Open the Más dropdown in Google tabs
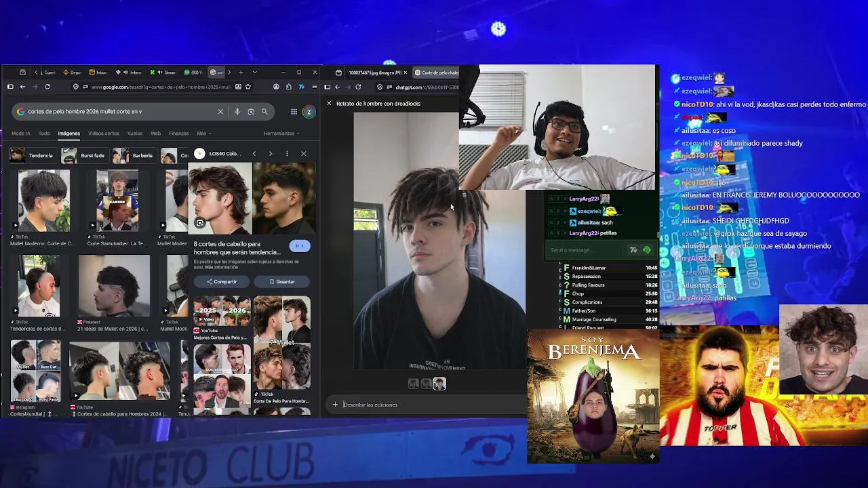 tap(203, 134)
